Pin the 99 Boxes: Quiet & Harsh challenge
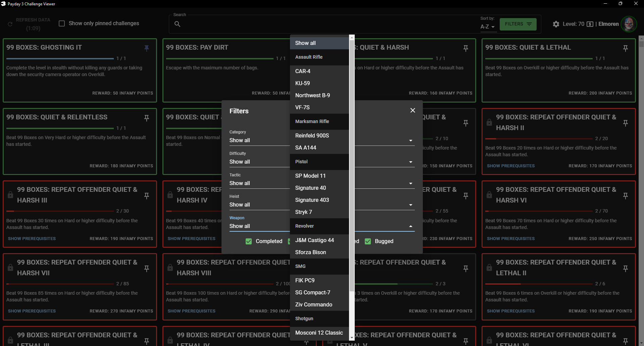The height and width of the screenshot is (346, 644). (x=466, y=48)
